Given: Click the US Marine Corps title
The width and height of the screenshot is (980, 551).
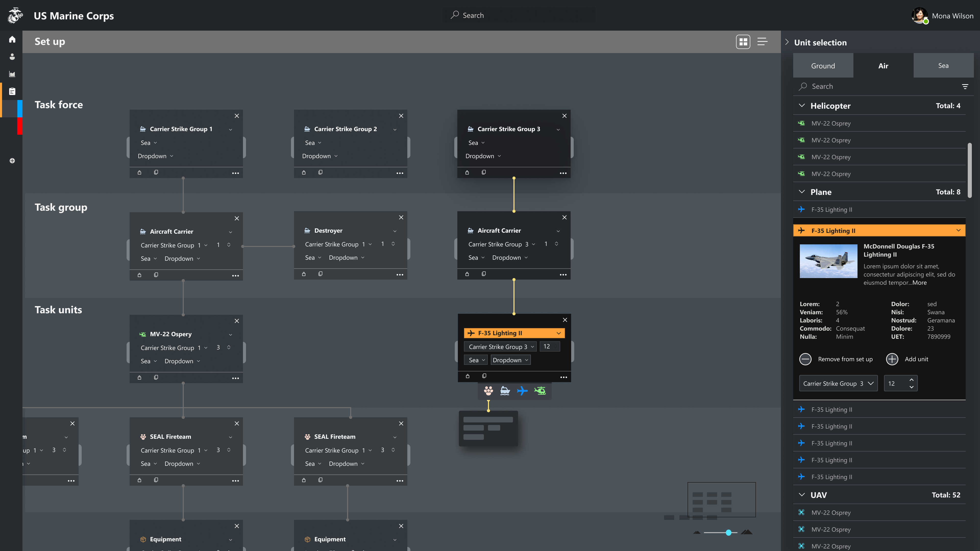Looking at the screenshot, I should (x=74, y=16).
